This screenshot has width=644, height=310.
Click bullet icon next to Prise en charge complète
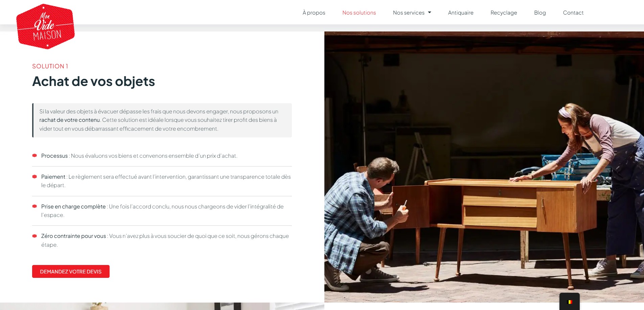tap(34, 206)
